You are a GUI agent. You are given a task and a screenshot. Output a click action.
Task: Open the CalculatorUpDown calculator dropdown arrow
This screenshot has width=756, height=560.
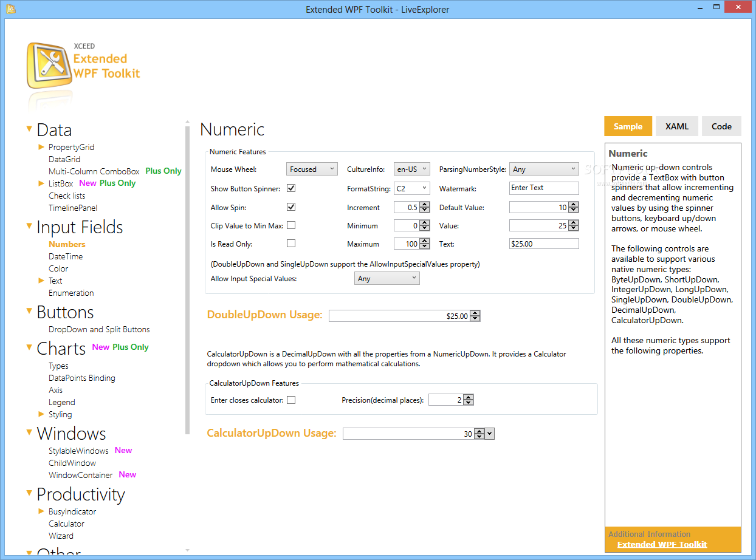[x=490, y=434]
